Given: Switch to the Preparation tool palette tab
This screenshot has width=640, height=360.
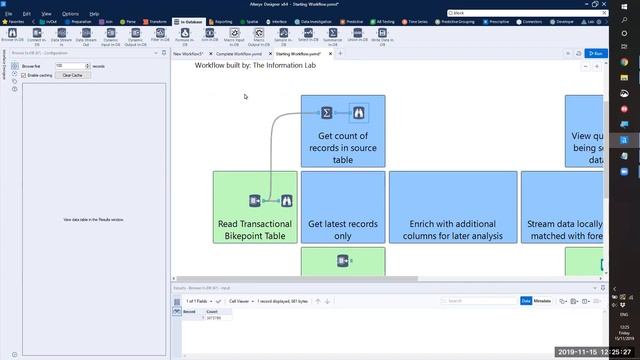Looking at the screenshot, I should [x=78, y=22].
